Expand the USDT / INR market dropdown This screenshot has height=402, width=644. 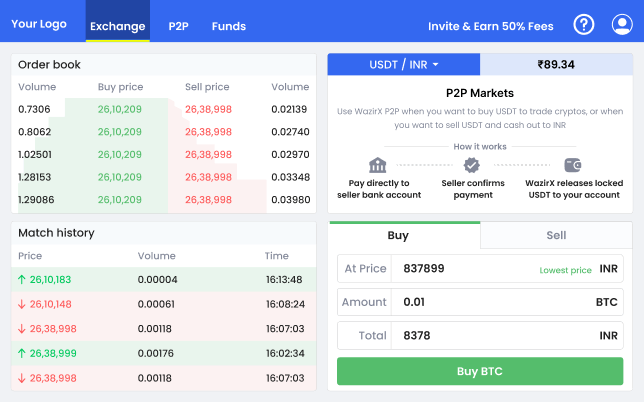(x=404, y=64)
